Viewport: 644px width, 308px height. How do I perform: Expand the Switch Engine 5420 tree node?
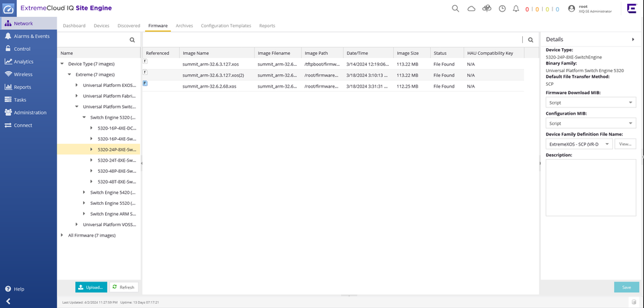84,193
